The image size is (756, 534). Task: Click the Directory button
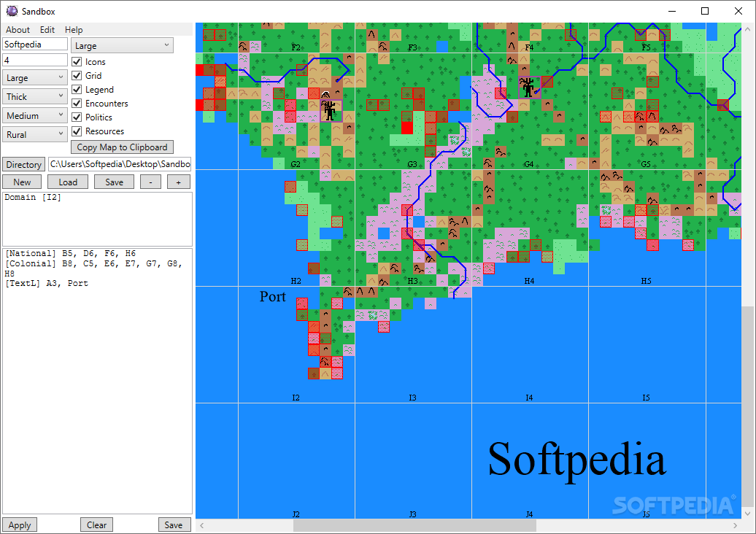[23, 164]
